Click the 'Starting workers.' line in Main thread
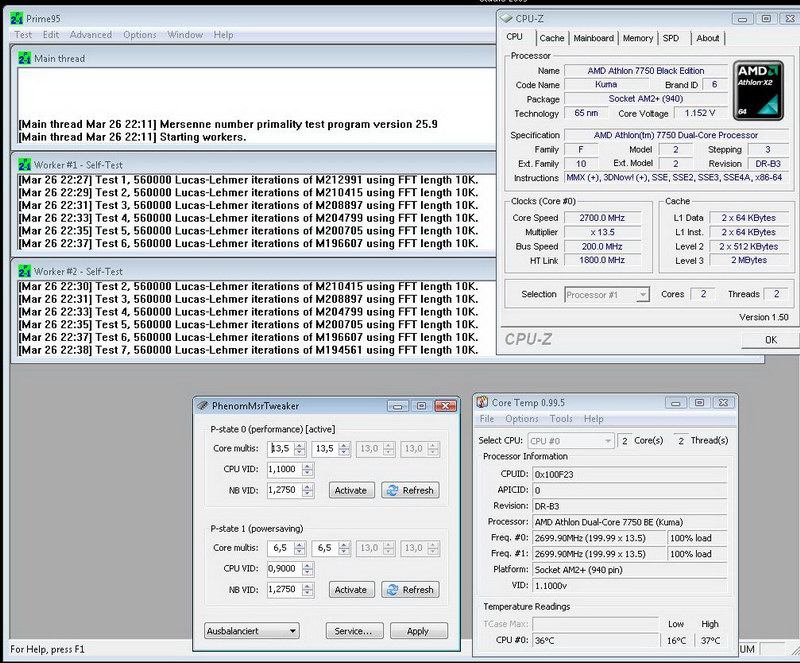The width and height of the screenshot is (800, 663). coord(133,137)
